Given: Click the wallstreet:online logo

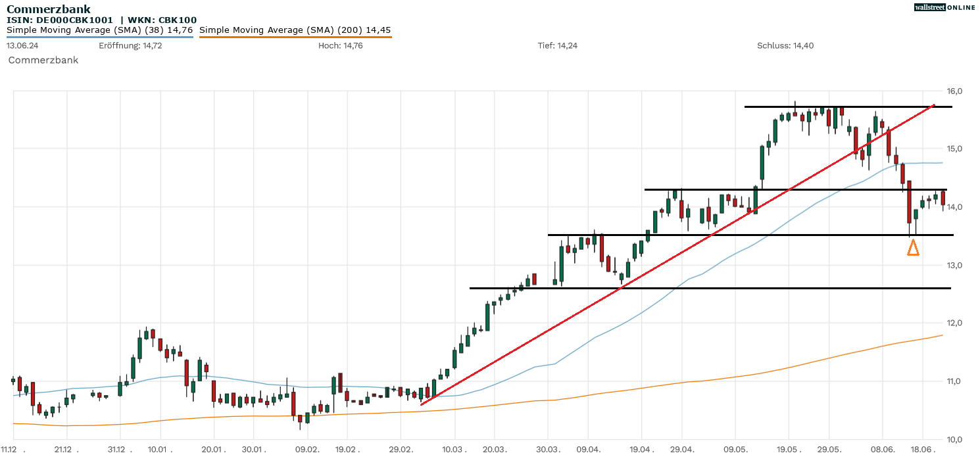Looking at the screenshot, I should [944, 7].
